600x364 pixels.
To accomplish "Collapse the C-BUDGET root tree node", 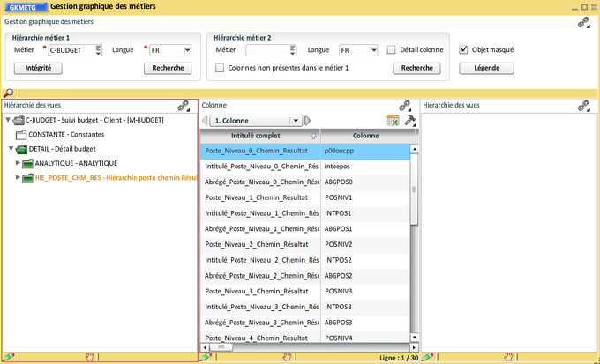I will pos(8,120).
